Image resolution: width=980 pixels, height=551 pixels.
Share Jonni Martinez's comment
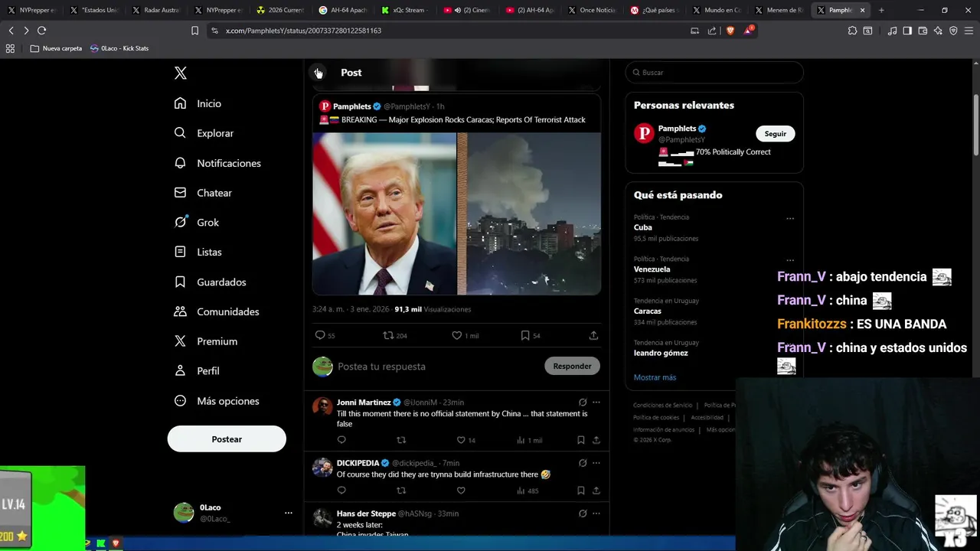point(596,440)
